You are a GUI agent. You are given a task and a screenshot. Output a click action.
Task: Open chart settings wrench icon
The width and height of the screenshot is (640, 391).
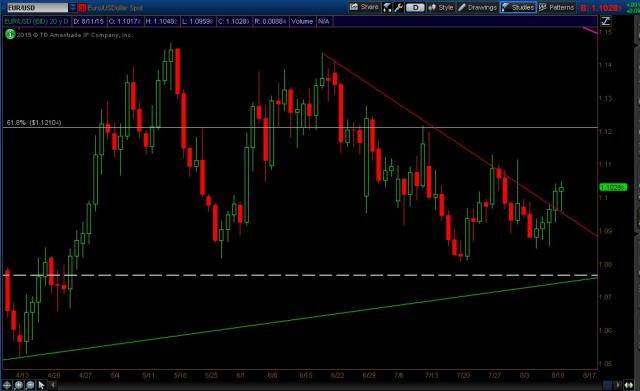click(x=398, y=7)
